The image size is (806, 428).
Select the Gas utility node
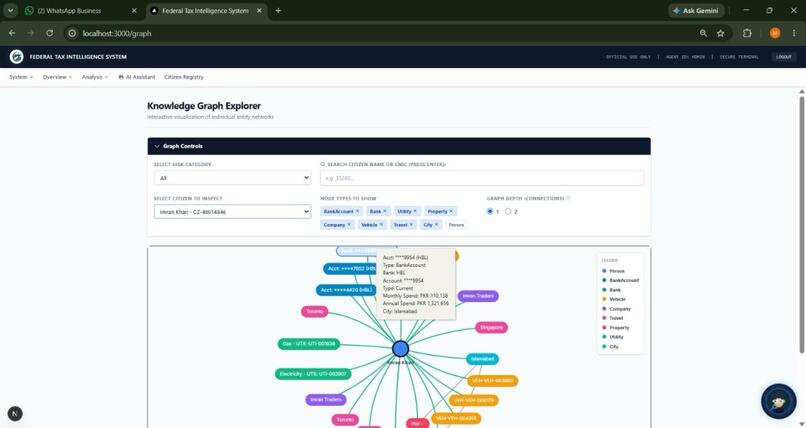(x=308, y=344)
